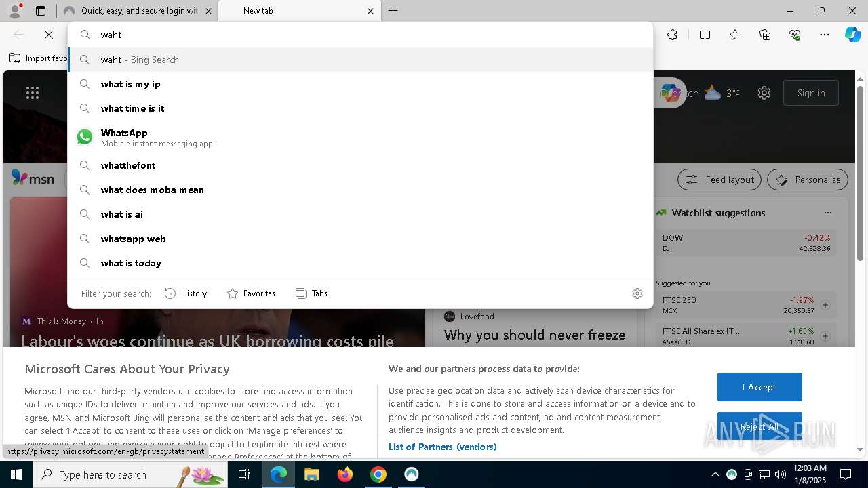
Task: Click the weather 3°C widget
Action: pyautogui.click(x=722, y=93)
